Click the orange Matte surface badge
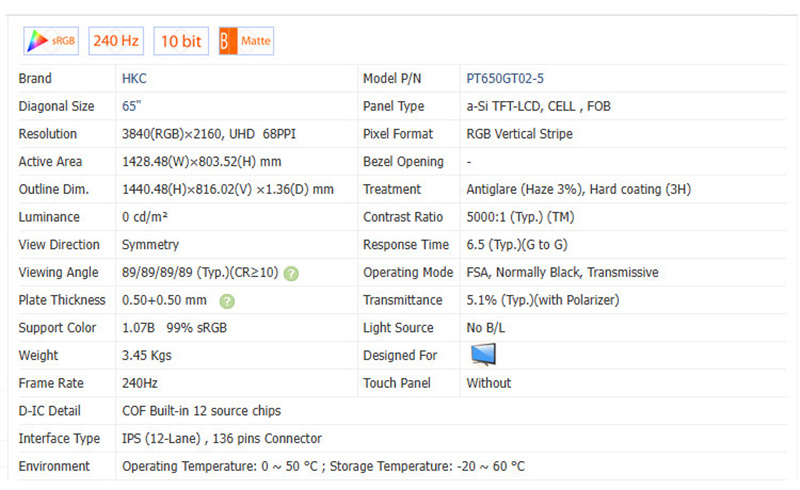Viewport: 800px width, 490px height. [x=245, y=41]
